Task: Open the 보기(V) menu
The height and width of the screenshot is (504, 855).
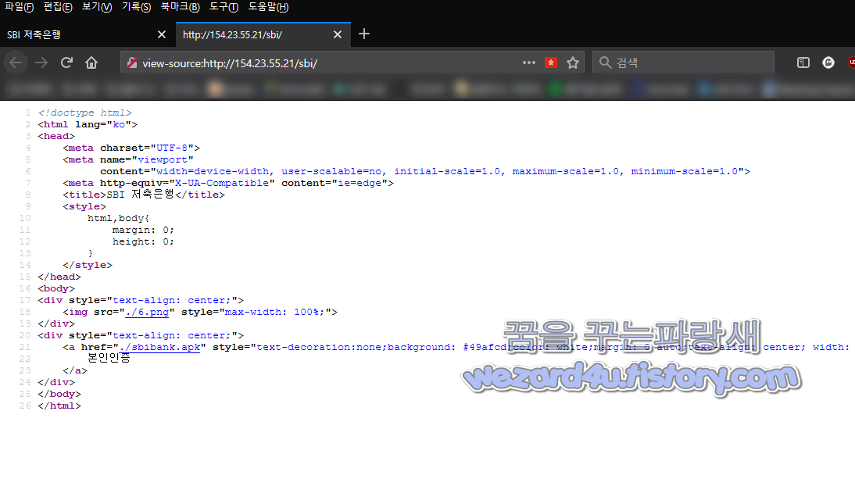Action: pyautogui.click(x=96, y=7)
